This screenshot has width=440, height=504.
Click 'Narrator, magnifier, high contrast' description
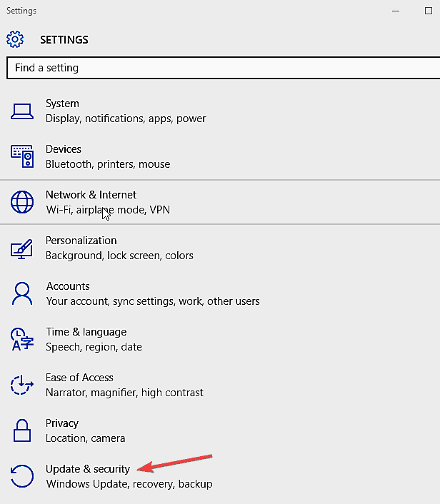coord(124,393)
